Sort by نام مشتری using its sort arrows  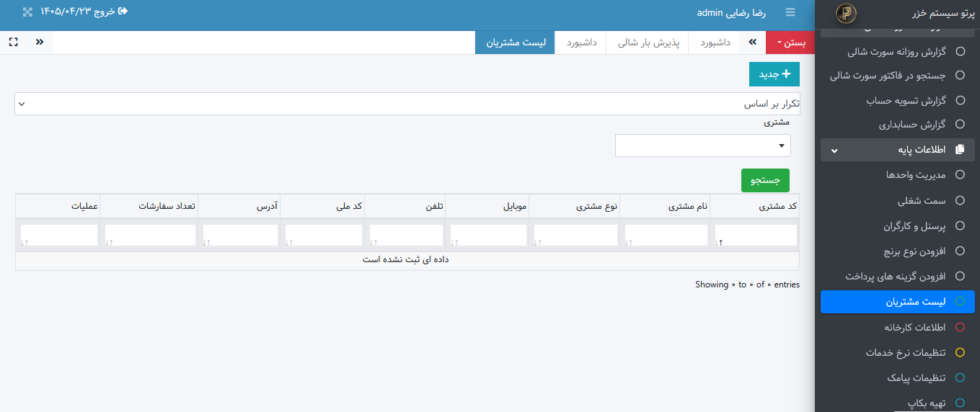(x=629, y=243)
